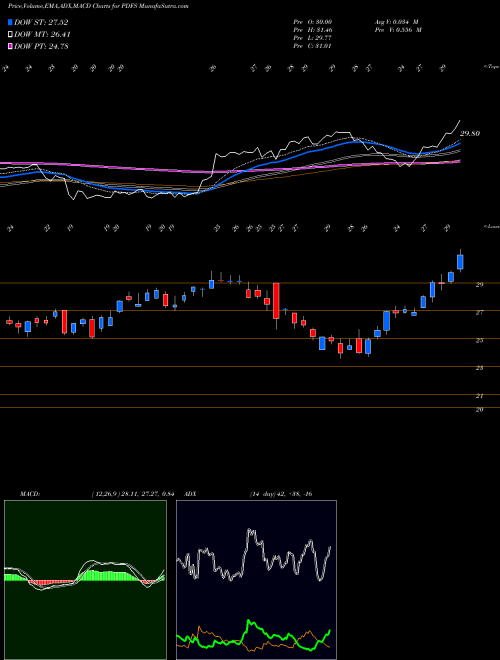Click the Tops label at right edge
This screenshot has height=660, width=500.
(491, 67)
